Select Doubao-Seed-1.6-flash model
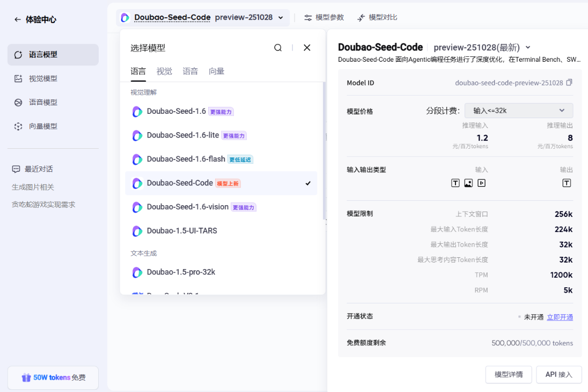The image size is (588, 392). click(x=221, y=159)
